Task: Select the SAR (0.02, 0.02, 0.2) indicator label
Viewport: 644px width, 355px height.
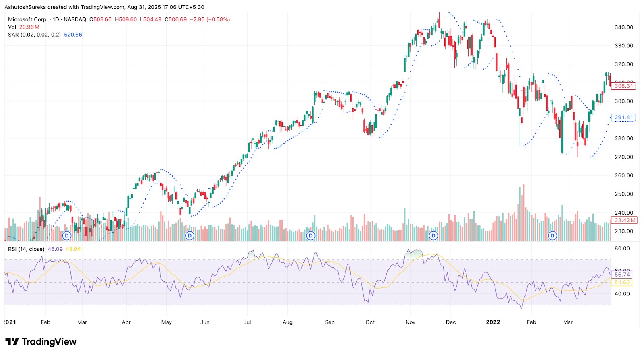Action: pyautogui.click(x=34, y=35)
